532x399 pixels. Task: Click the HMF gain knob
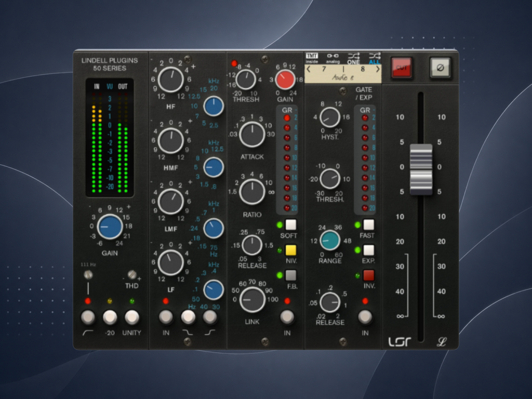[x=170, y=140]
